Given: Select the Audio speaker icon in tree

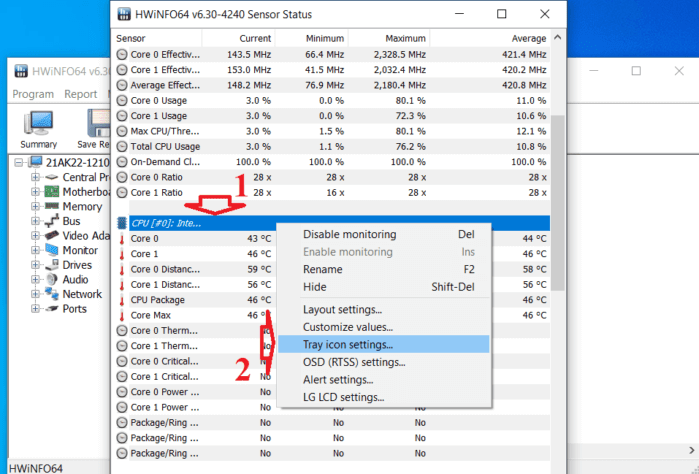Looking at the screenshot, I should pos(52,279).
